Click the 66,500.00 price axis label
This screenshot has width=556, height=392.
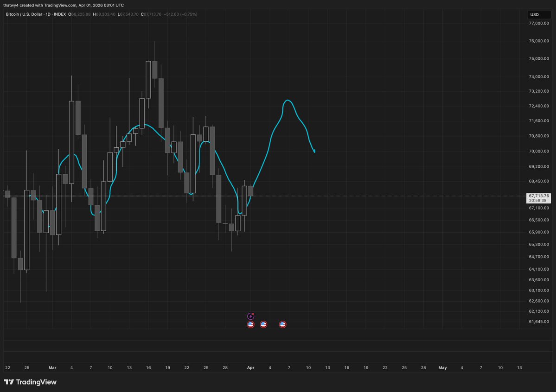539,220
